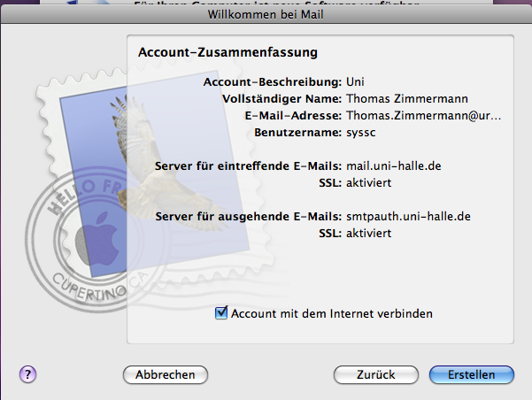Image resolution: width=532 pixels, height=400 pixels.
Task: Click 'Server für eintreffende E-Mails:' label
Action: (248, 165)
